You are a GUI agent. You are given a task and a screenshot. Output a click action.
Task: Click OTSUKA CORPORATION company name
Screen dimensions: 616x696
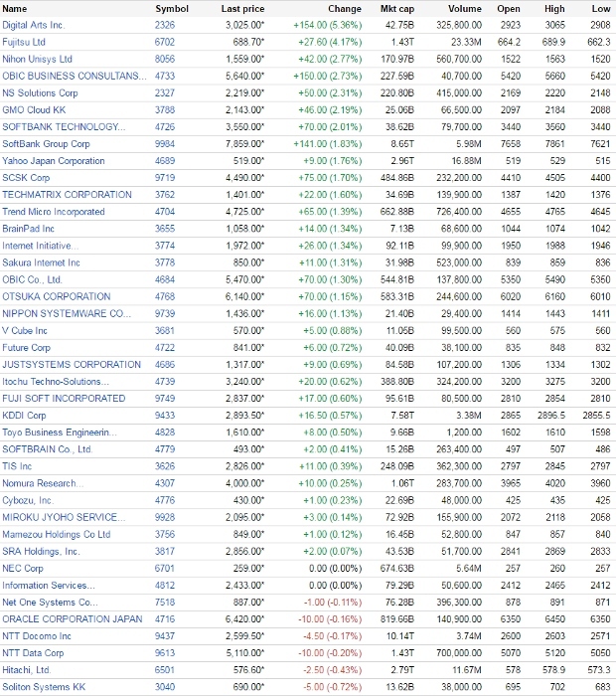coord(57,296)
